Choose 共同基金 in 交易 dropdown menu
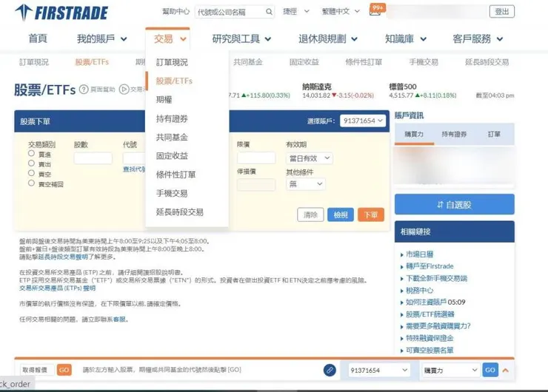Screen dimensions: 548x392 coord(172,137)
